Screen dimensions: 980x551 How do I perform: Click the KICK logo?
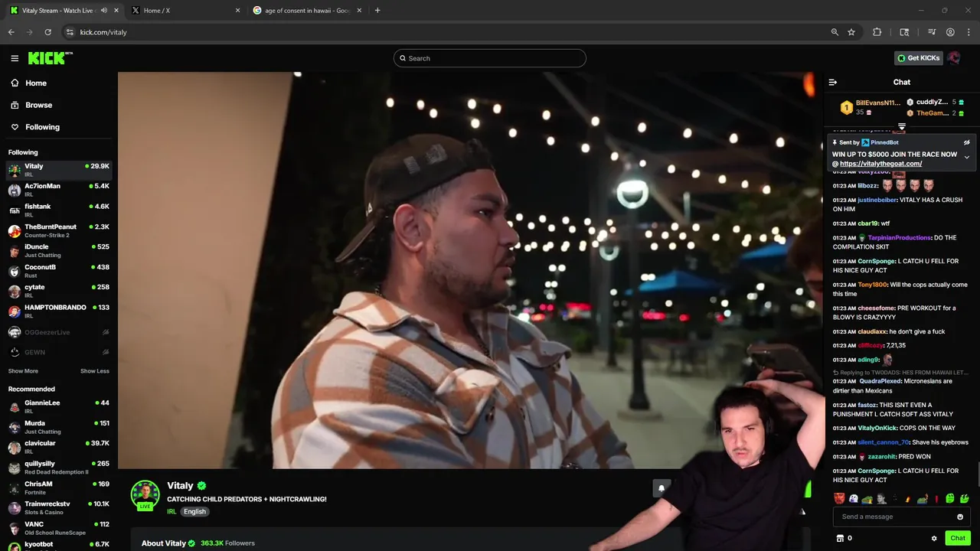click(50, 58)
